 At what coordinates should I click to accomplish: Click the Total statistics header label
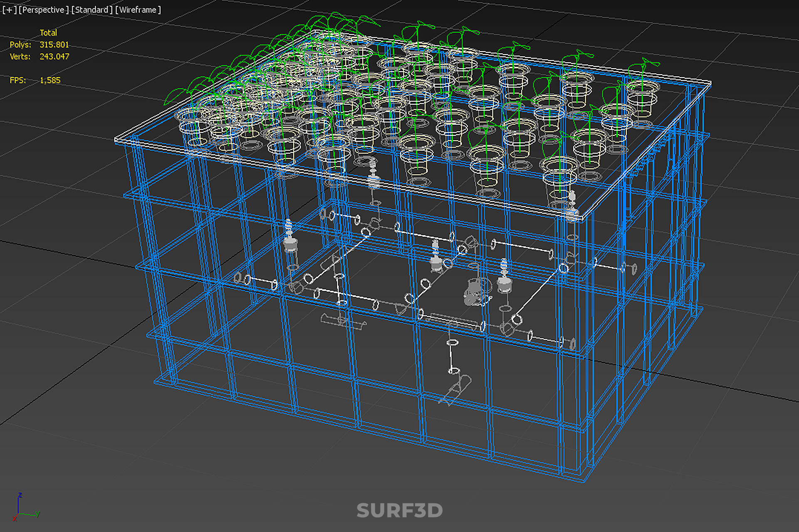tap(48, 32)
